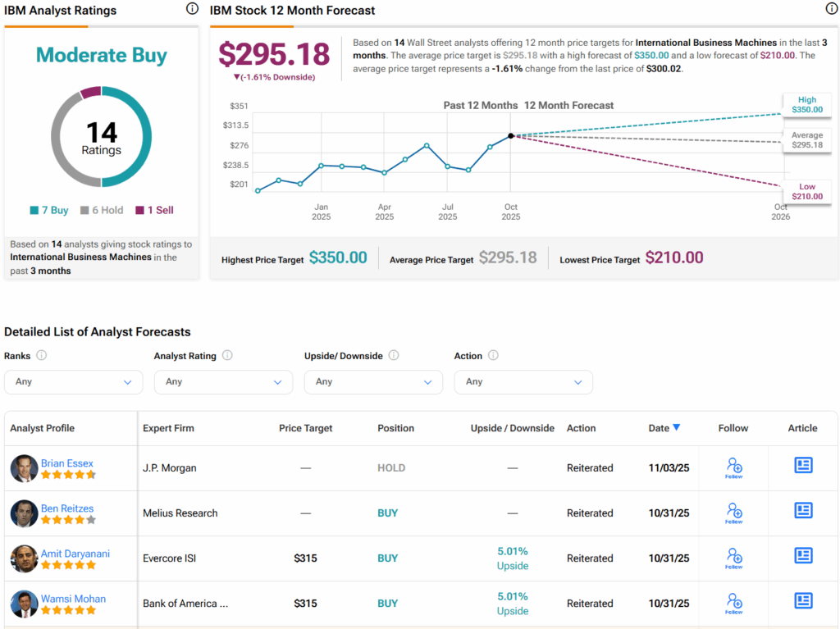Follow analyst Wamsi Mohan
Image resolution: width=840 pixels, height=629 pixels.
coord(734,603)
